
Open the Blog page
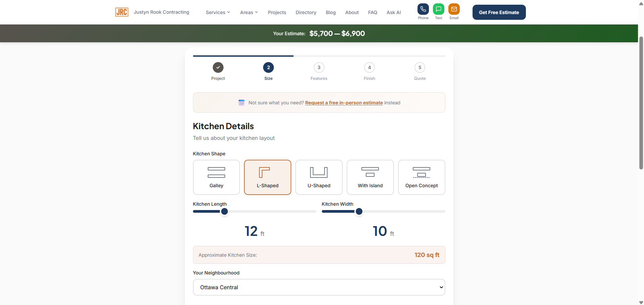331,12
